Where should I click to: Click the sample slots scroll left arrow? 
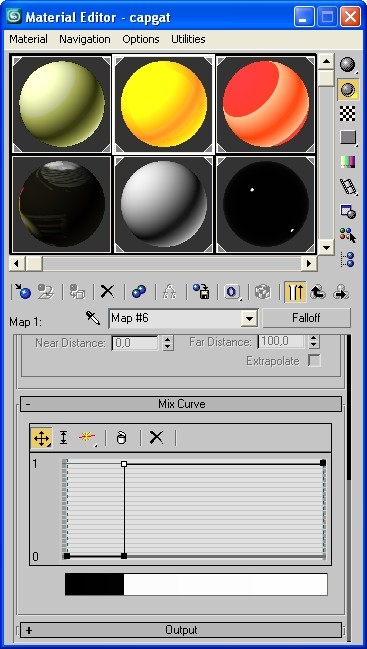(17, 263)
